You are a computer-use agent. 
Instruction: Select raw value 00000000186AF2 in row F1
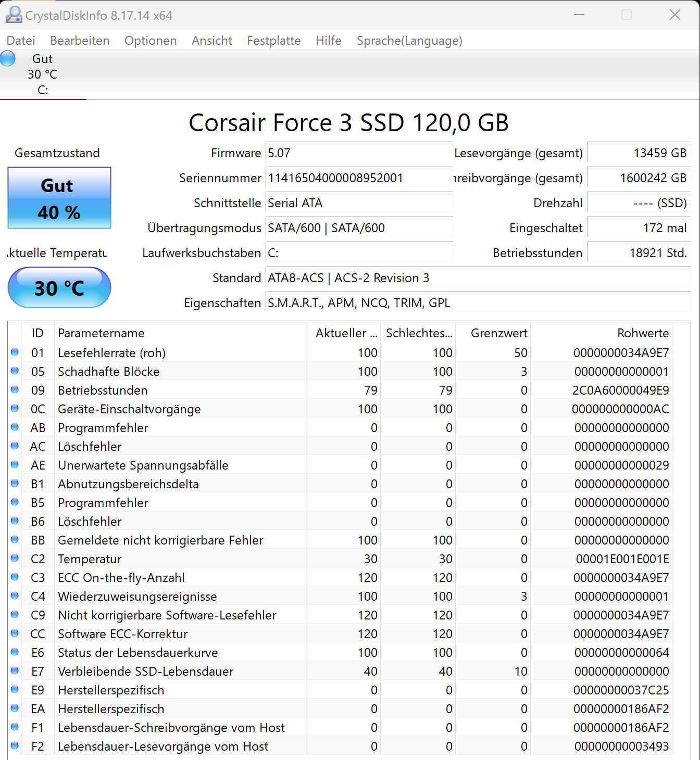pos(621,728)
